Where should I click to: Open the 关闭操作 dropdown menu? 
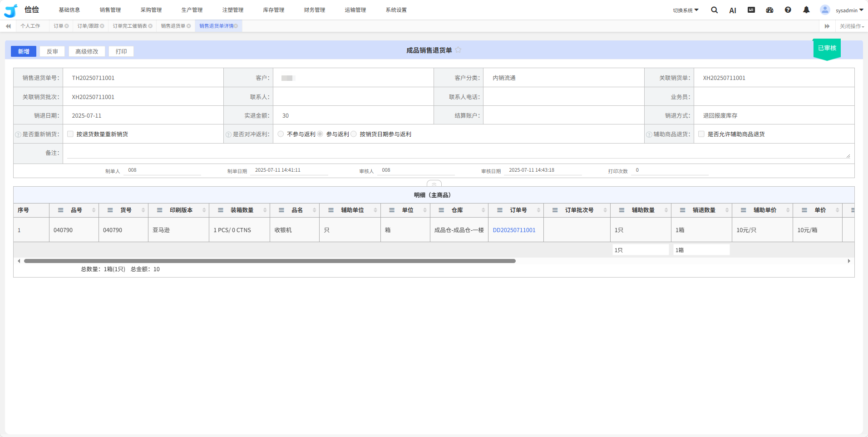point(851,26)
